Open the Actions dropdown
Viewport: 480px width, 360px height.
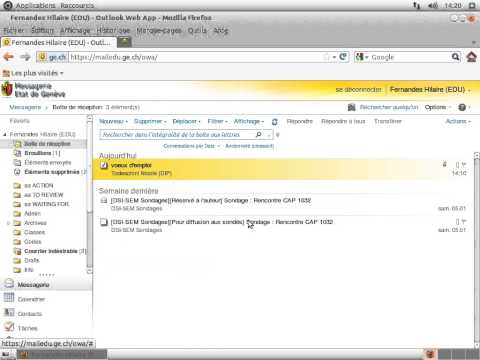coord(458,121)
